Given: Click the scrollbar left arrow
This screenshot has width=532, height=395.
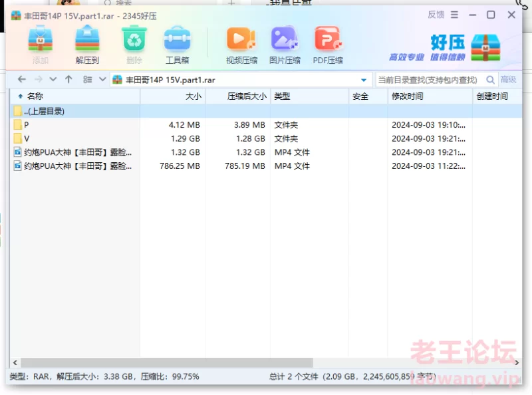Looking at the screenshot, I should 15,362.
